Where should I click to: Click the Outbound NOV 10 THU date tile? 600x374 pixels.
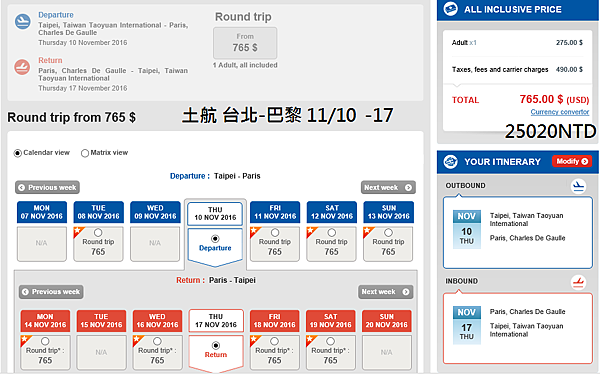click(466, 229)
